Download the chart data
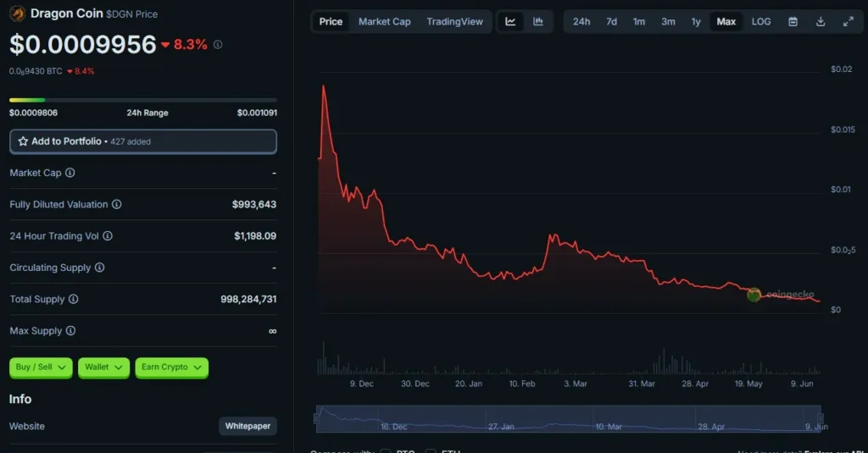The width and height of the screenshot is (868, 453). coord(821,21)
